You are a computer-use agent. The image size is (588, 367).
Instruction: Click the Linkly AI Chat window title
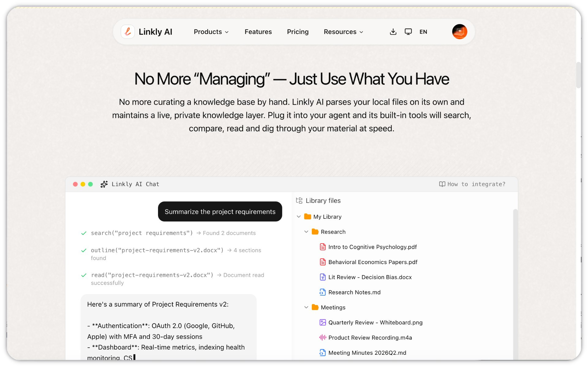pyautogui.click(x=135, y=184)
